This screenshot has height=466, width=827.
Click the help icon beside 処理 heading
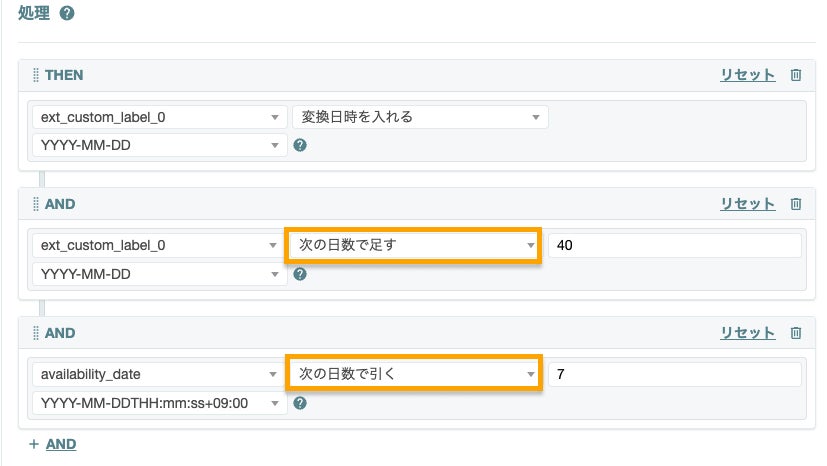(67, 14)
